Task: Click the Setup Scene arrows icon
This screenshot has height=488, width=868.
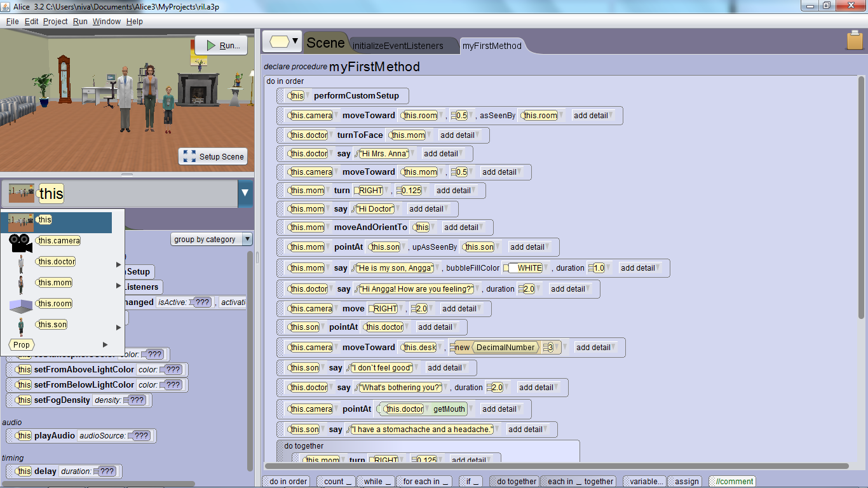Action: [x=189, y=156]
